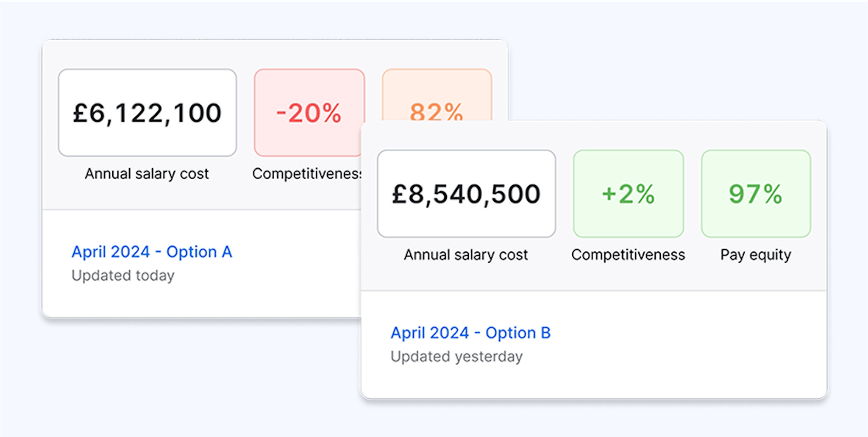The width and height of the screenshot is (868, 437).
Task: Click the Annual salary cost label under Option B
Action: point(465,254)
